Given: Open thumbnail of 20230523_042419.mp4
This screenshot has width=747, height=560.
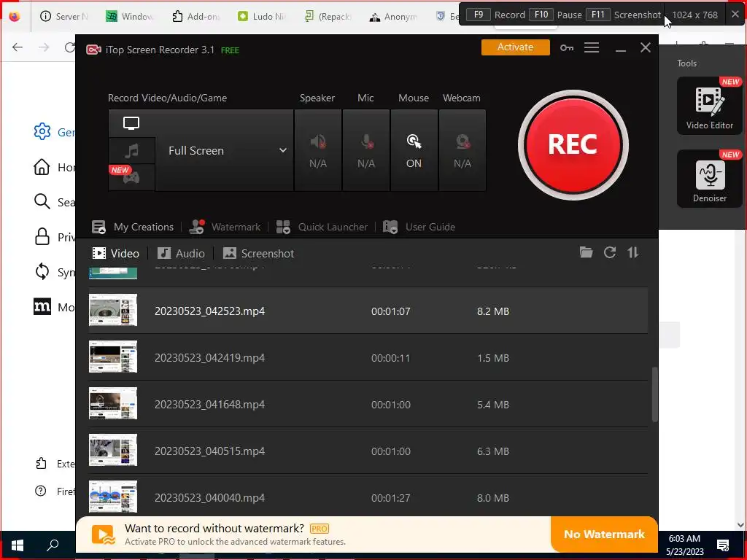Looking at the screenshot, I should (113, 357).
